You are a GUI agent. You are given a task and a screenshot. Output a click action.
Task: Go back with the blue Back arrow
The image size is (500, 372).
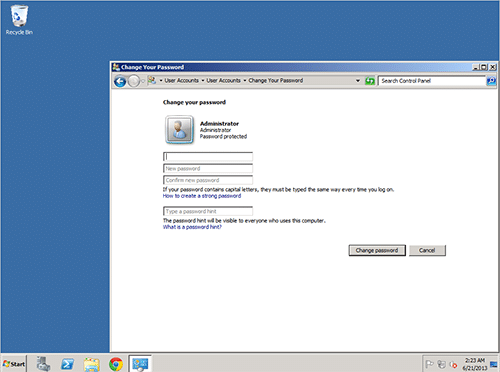[120, 81]
